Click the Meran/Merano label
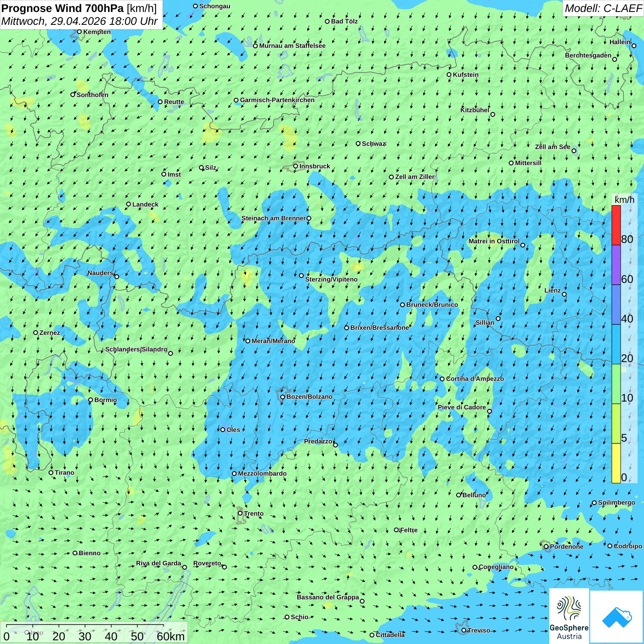This screenshot has width=644, height=644. [x=273, y=341]
